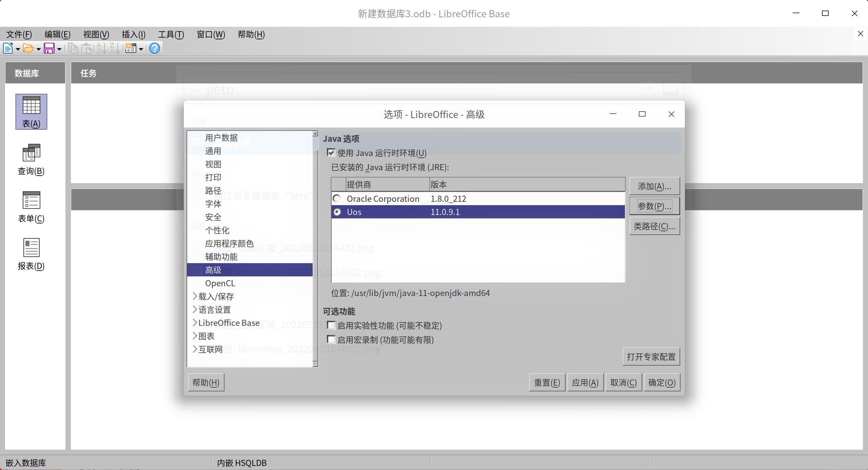This screenshot has width=868, height=470.
Task: Open the 工具(T) menu
Action: (171, 34)
